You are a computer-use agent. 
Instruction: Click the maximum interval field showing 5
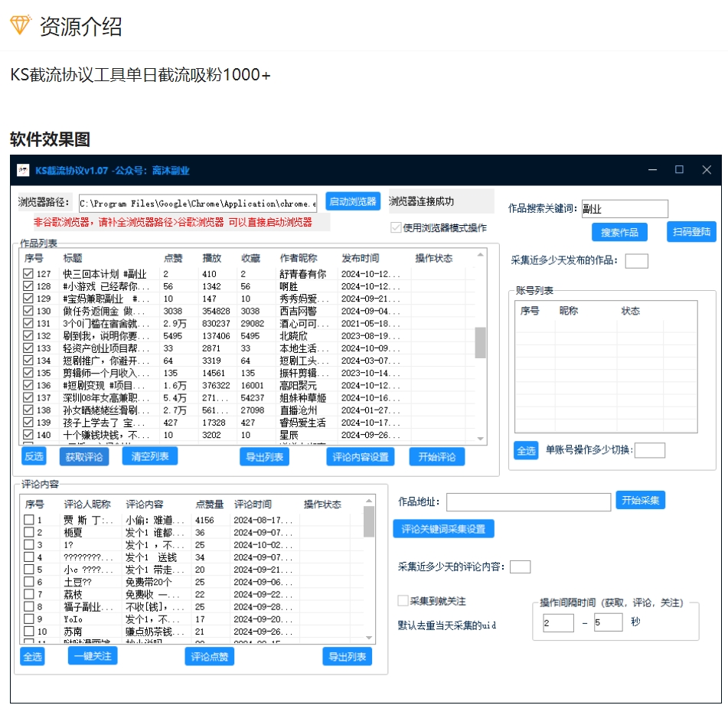coord(609,622)
